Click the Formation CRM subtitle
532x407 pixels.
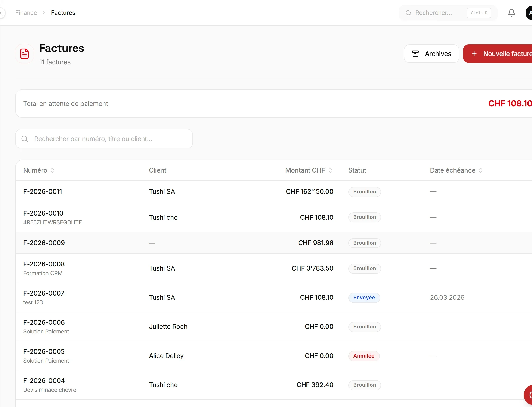tap(43, 273)
